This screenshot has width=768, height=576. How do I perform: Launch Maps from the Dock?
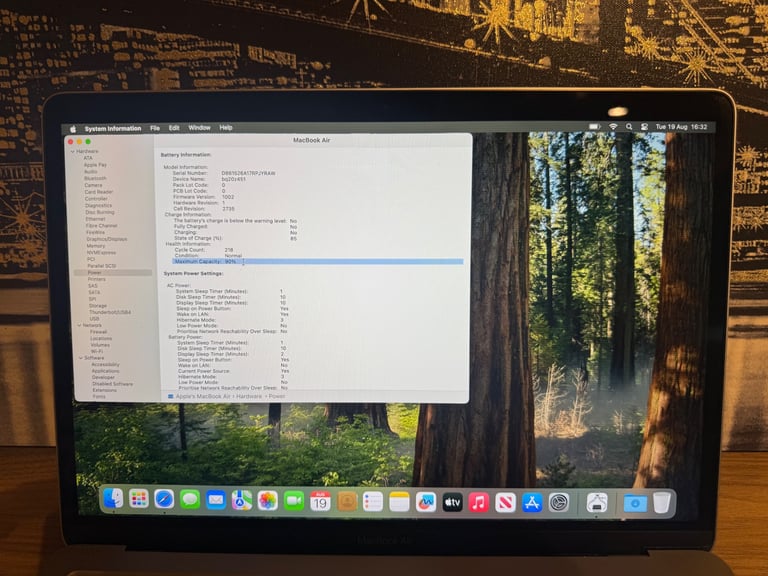241,501
